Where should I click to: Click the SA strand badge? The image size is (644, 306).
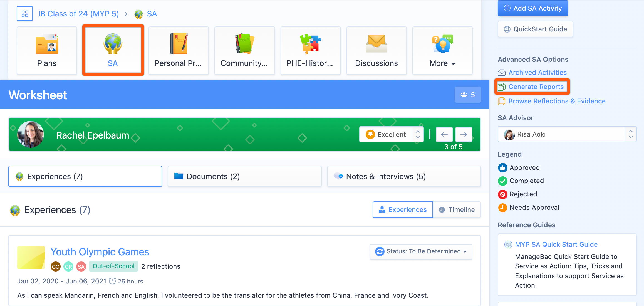coord(81,267)
